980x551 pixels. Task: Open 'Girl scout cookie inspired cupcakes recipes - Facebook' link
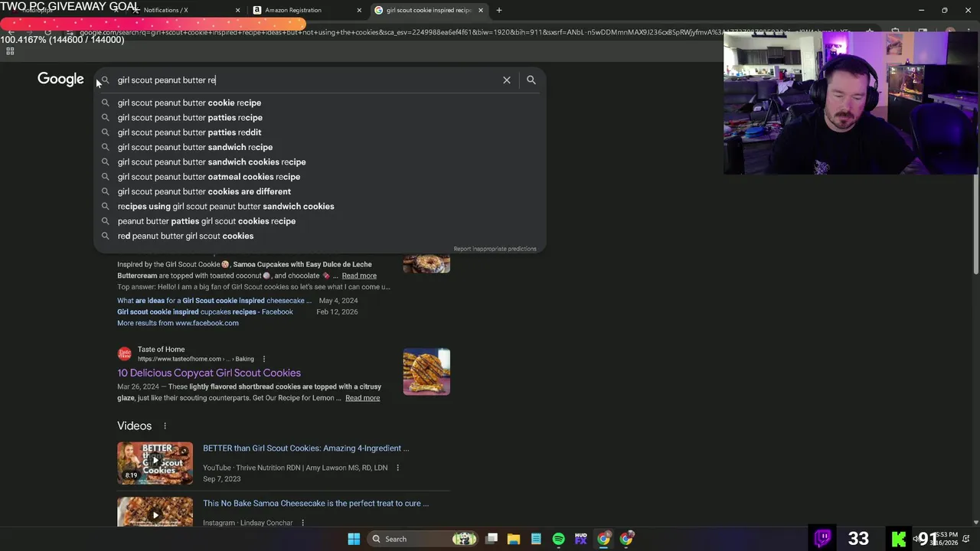205,312
